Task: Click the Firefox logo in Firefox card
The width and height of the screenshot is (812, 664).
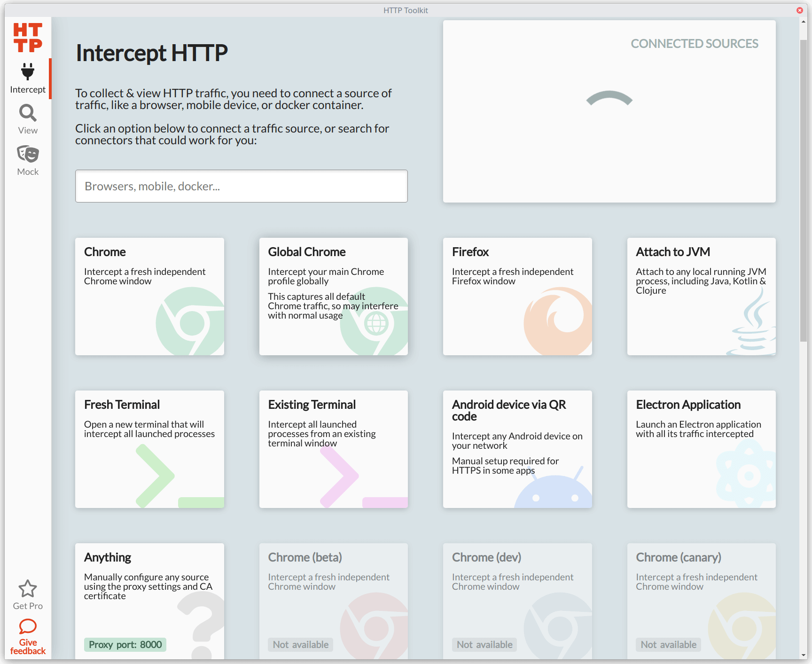Action: tap(558, 321)
